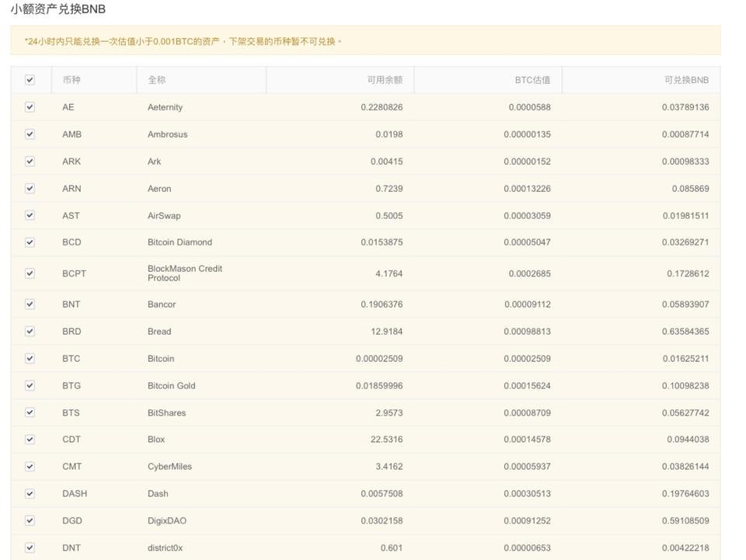Click the CyberMiles name cell

coord(170,467)
